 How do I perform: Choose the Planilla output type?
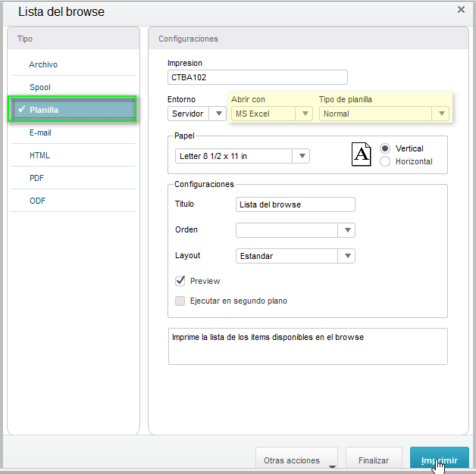[x=74, y=110]
